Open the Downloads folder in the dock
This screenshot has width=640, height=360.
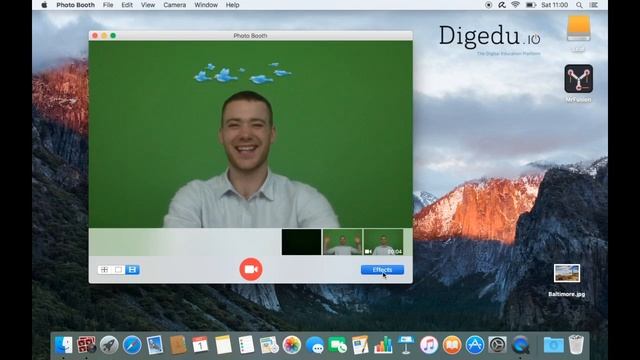click(553, 345)
